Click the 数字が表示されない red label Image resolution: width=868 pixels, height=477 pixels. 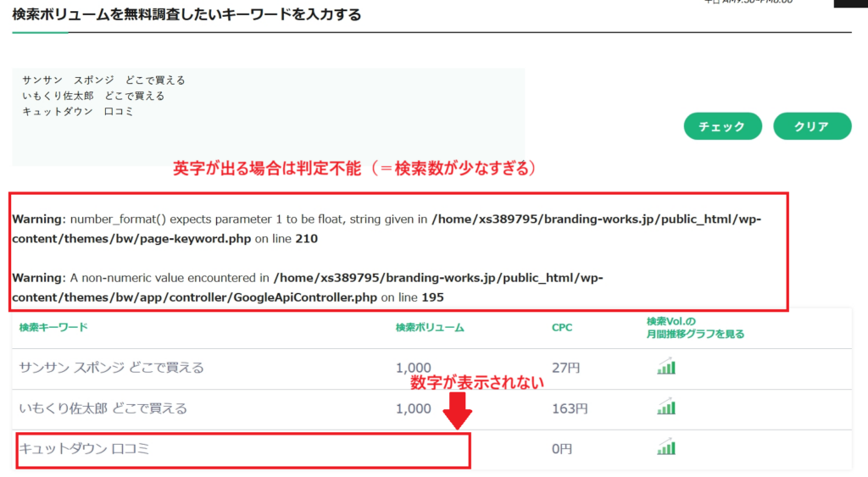476,383
